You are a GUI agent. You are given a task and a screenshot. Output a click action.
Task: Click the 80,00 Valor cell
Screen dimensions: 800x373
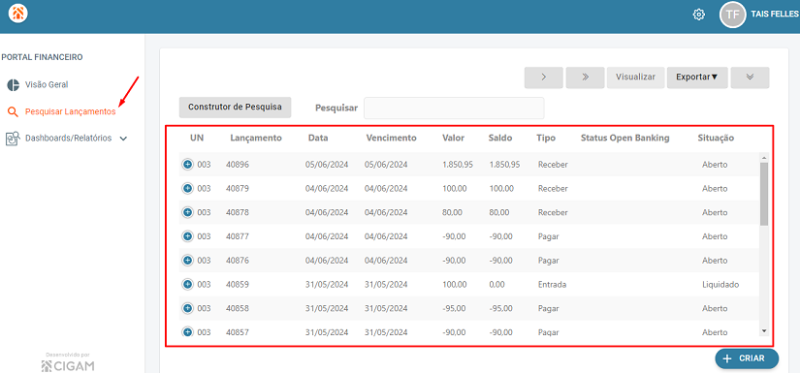(452, 213)
